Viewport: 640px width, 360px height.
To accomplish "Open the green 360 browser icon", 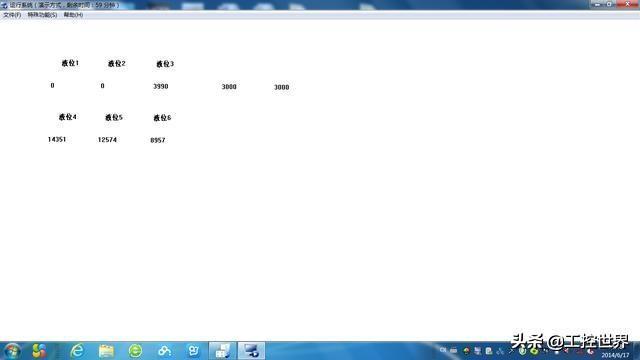I will 136,351.
